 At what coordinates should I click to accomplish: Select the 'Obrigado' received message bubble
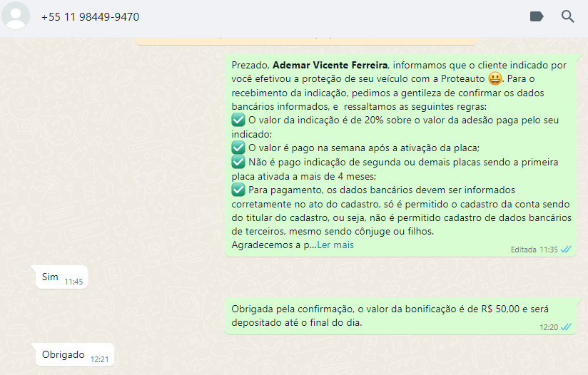click(x=75, y=355)
